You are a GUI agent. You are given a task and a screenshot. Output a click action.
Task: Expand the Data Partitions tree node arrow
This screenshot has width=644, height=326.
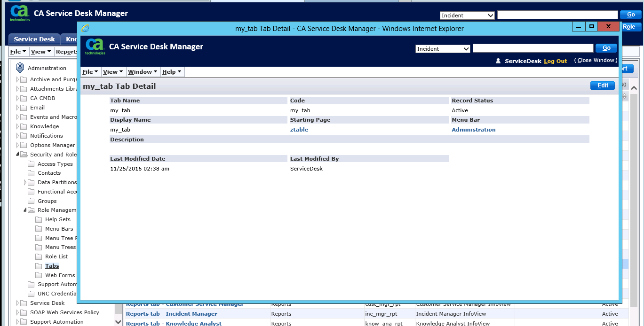coord(25,182)
